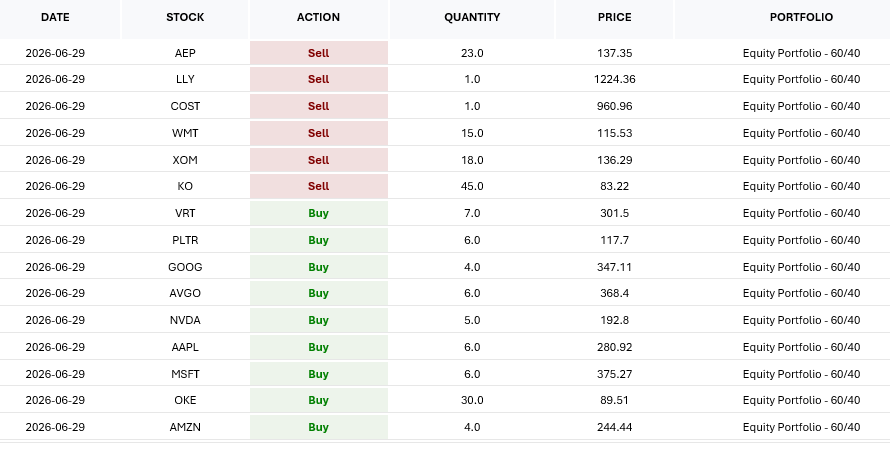Select price value 347.11
Viewport: 890px width, 462px height.
pos(615,267)
